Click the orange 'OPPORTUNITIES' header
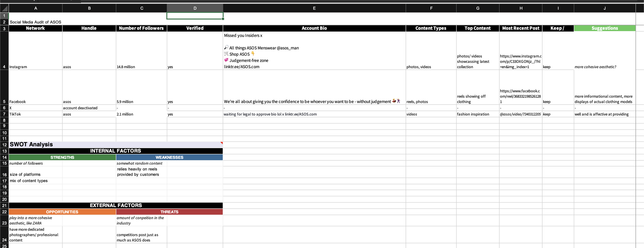 [x=62, y=212]
